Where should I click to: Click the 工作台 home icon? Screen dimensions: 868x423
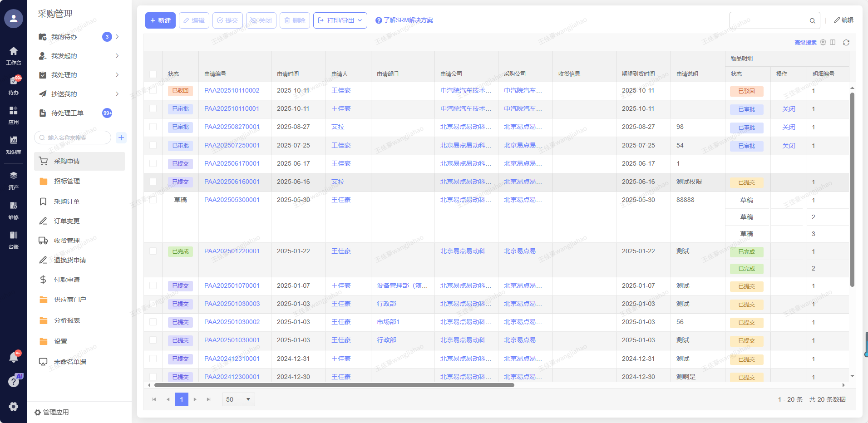click(x=14, y=55)
